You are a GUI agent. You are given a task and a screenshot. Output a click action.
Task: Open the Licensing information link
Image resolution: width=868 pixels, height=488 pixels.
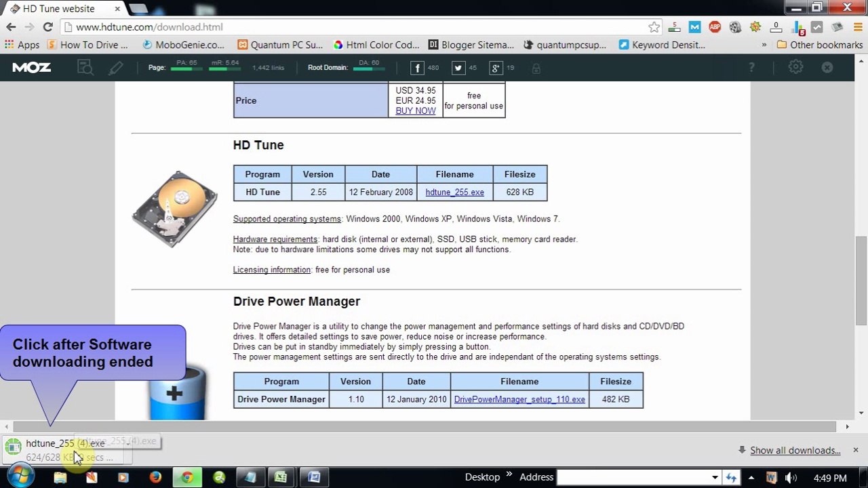[272, 270]
